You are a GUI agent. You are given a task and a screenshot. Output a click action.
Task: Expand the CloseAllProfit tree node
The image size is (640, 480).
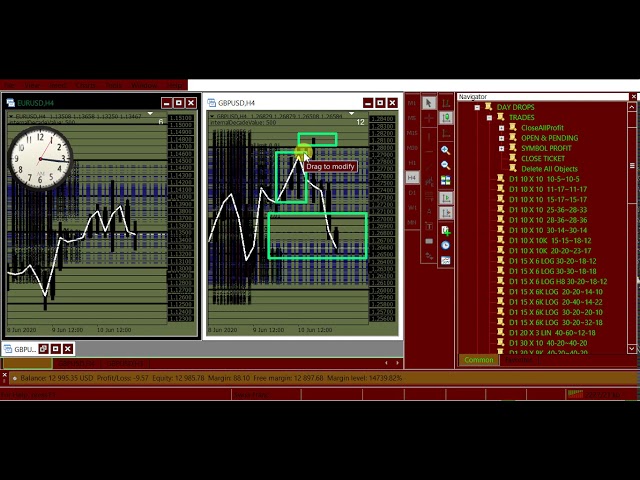(502, 128)
